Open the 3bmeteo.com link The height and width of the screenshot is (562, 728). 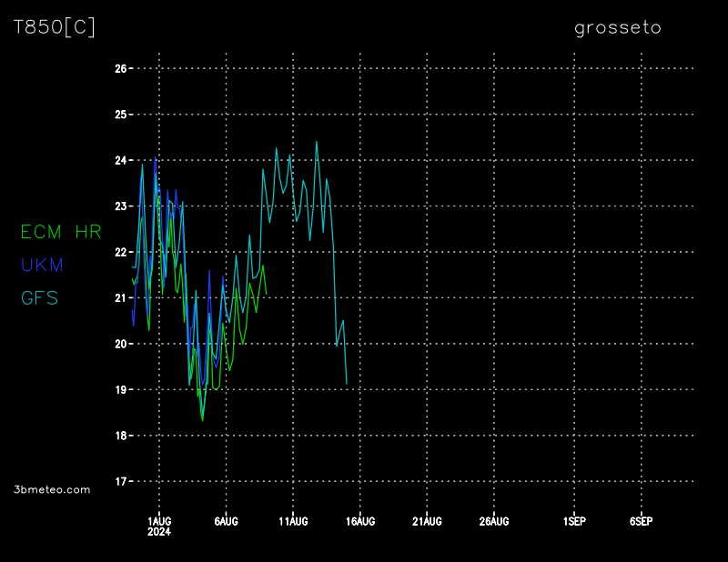(52, 489)
